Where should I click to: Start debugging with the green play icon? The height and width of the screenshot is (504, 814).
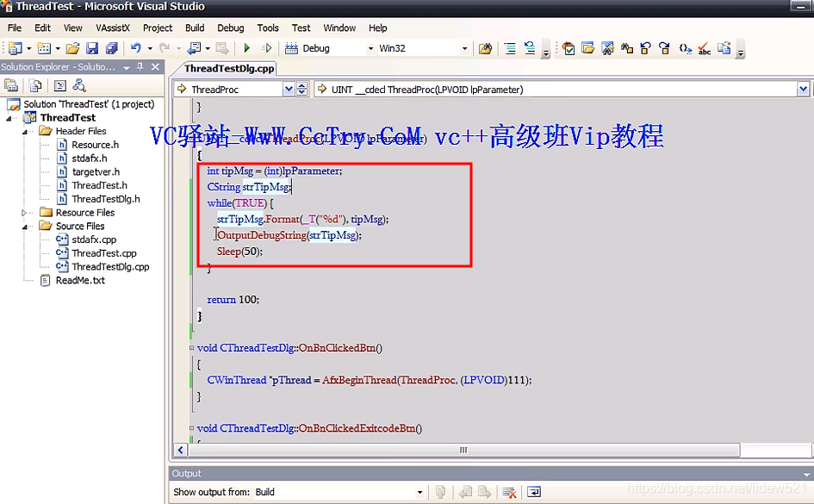click(x=247, y=48)
